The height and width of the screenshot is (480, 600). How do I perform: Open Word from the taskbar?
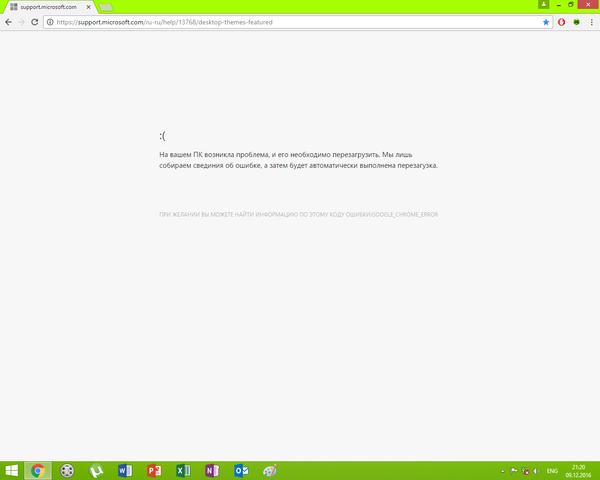point(125,470)
